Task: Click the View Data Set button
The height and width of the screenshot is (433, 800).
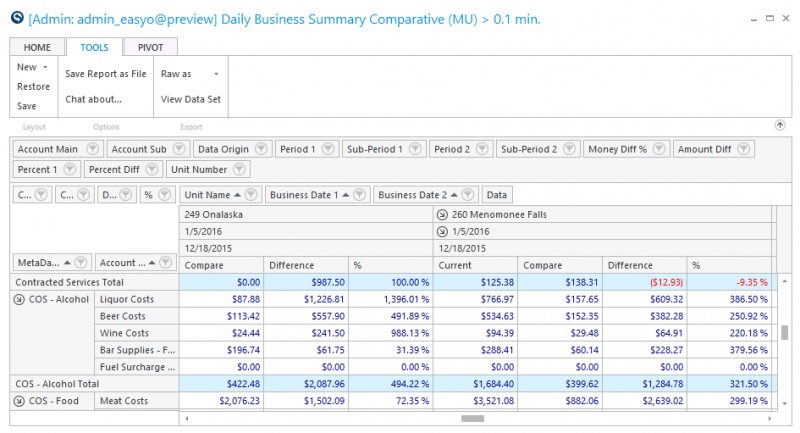Action: coord(191,99)
